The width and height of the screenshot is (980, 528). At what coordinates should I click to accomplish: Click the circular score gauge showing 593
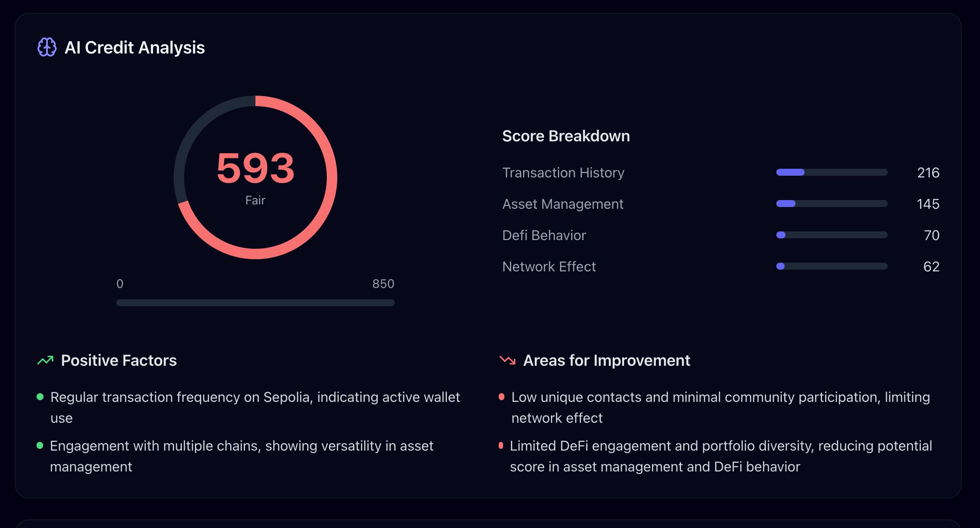pyautogui.click(x=255, y=177)
